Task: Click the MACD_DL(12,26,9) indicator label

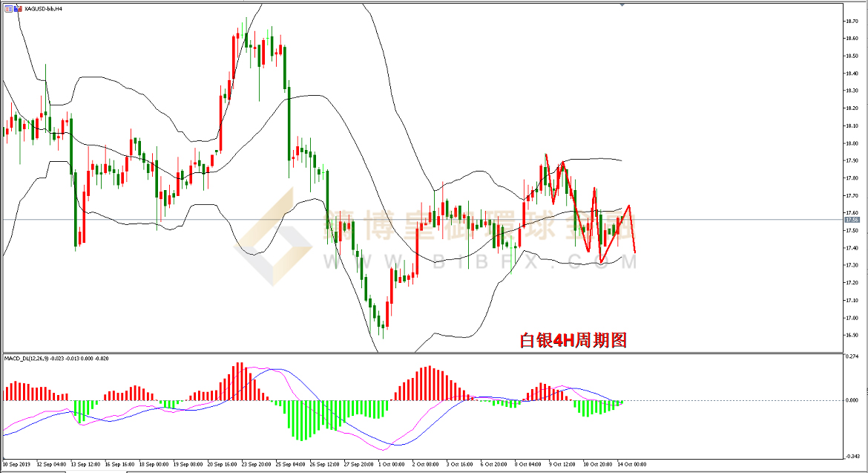Action: pos(56,358)
